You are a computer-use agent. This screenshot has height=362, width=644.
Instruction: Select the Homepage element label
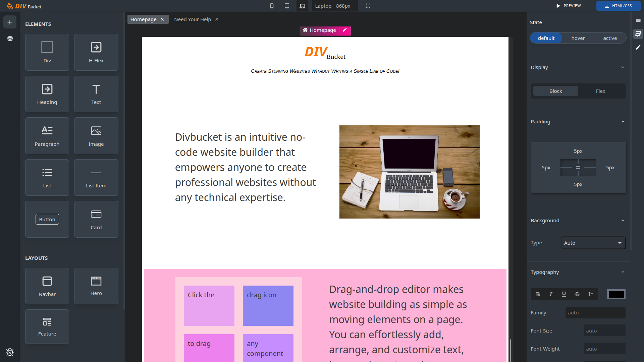319,30
